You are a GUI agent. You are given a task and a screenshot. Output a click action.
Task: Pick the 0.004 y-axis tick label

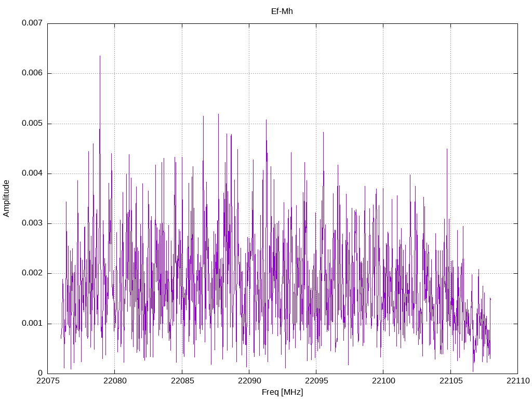coord(32,174)
